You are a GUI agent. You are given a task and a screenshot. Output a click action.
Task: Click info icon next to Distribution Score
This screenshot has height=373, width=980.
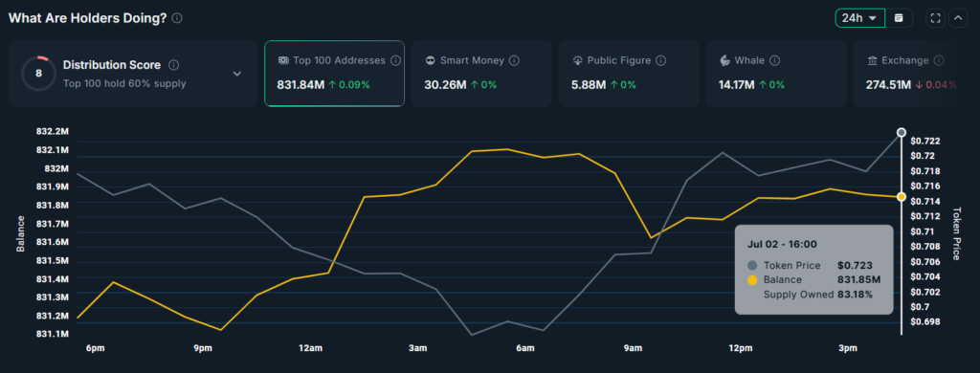click(174, 65)
